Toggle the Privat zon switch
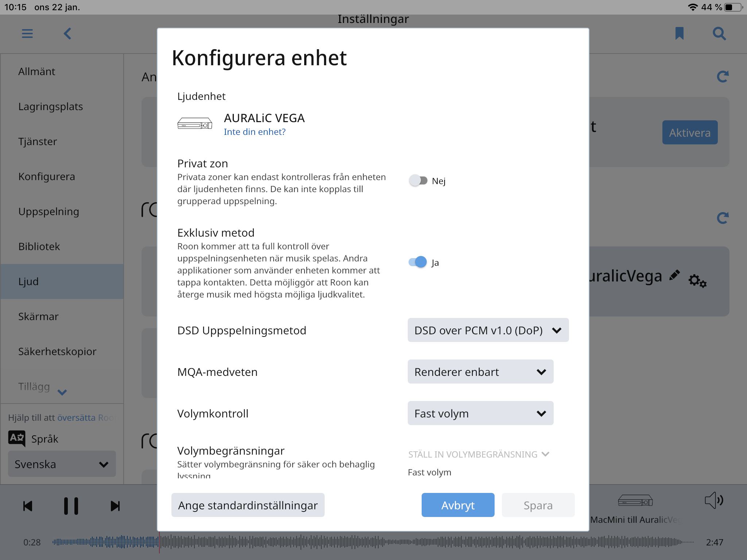The width and height of the screenshot is (747, 560). click(418, 180)
